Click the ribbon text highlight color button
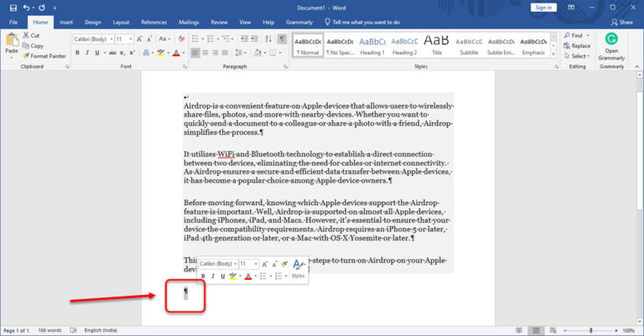This screenshot has height=336, width=644. [x=161, y=53]
